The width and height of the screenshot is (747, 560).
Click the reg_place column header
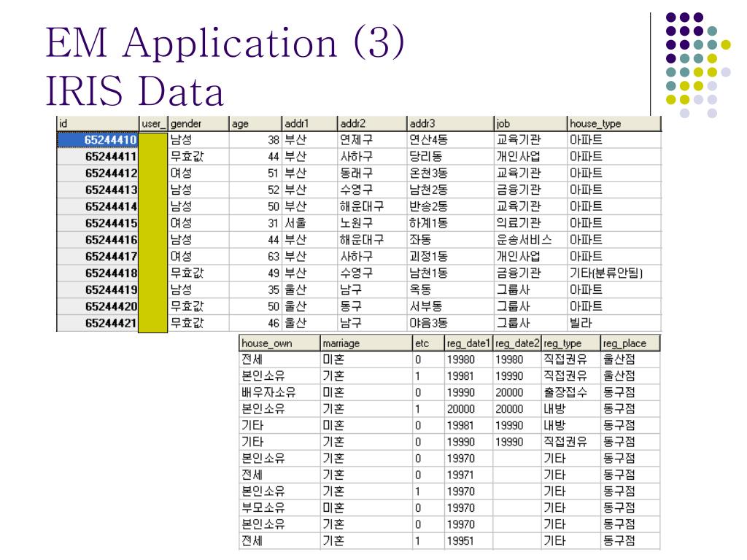[630, 343]
